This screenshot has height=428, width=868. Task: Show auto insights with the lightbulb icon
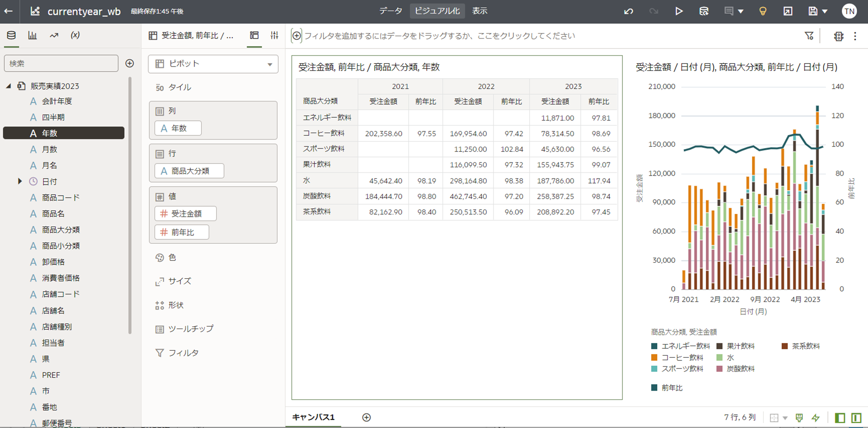763,11
